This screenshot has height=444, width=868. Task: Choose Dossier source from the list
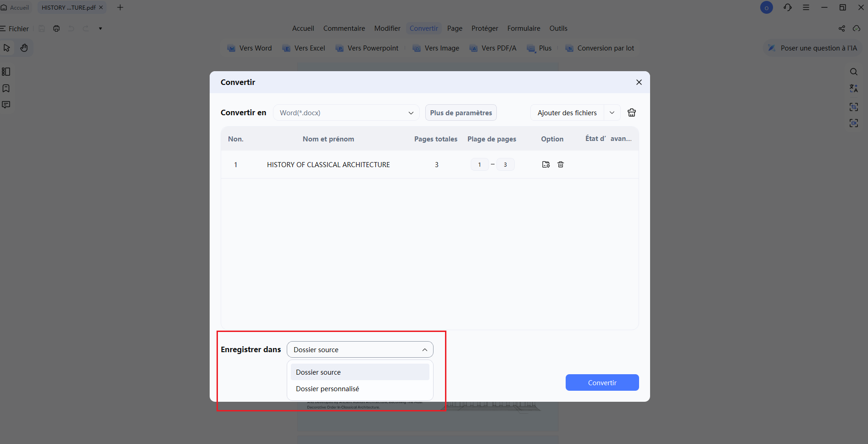pyautogui.click(x=360, y=372)
